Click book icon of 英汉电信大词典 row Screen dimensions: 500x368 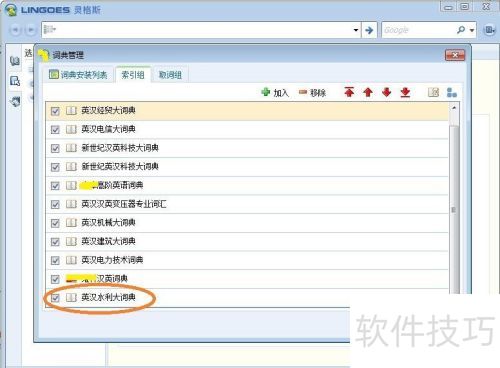[71, 129]
